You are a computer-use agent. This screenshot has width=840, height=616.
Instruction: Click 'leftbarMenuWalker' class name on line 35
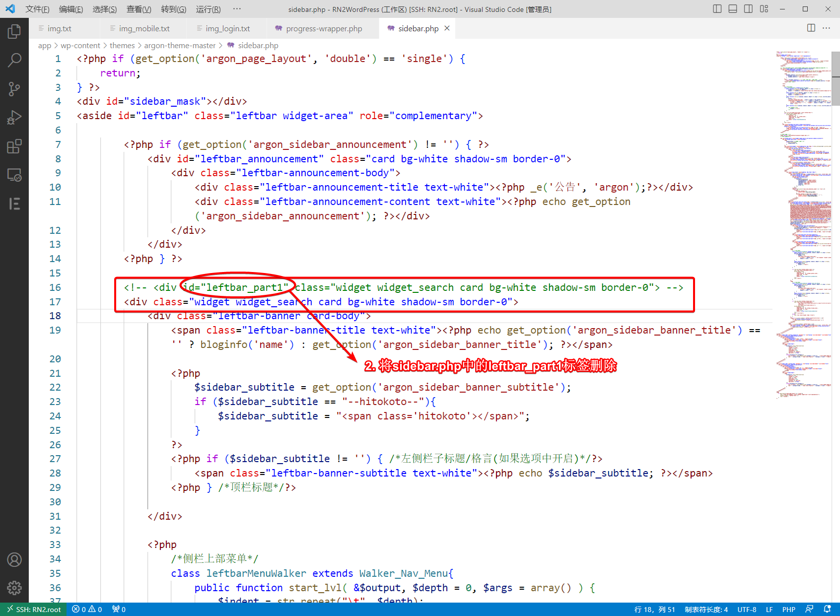(256, 573)
